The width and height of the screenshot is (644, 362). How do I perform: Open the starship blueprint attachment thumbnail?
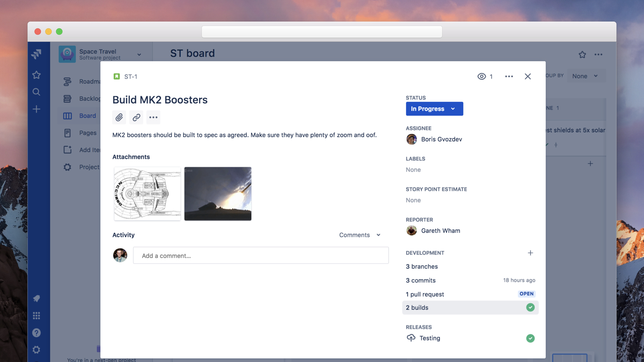[x=147, y=194]
